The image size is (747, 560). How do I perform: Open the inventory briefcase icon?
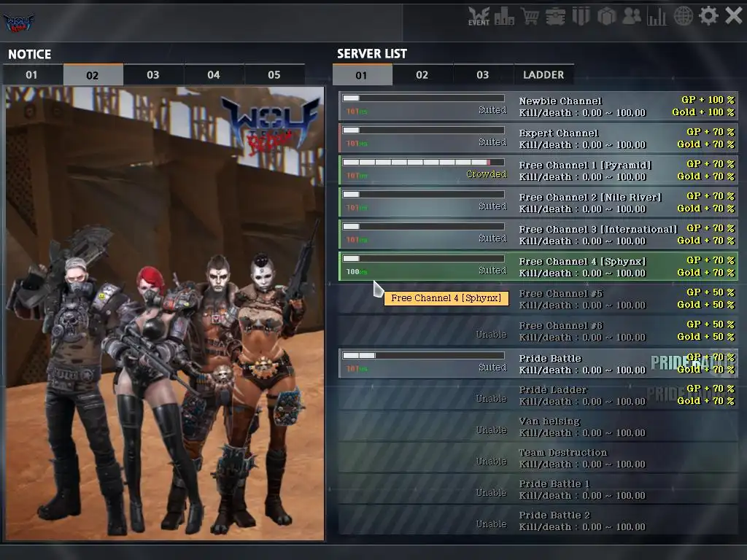click(x=555, y=16)
